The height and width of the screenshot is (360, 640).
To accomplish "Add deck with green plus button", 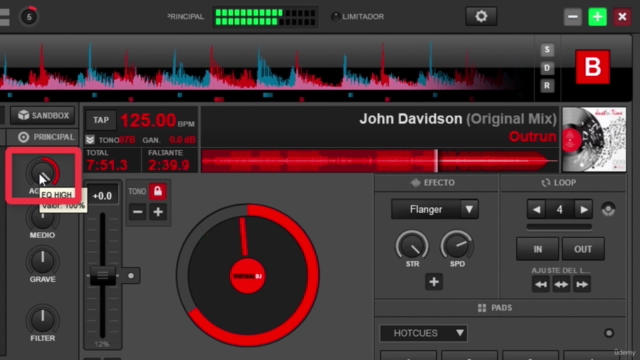I will (x=597, y=17).
